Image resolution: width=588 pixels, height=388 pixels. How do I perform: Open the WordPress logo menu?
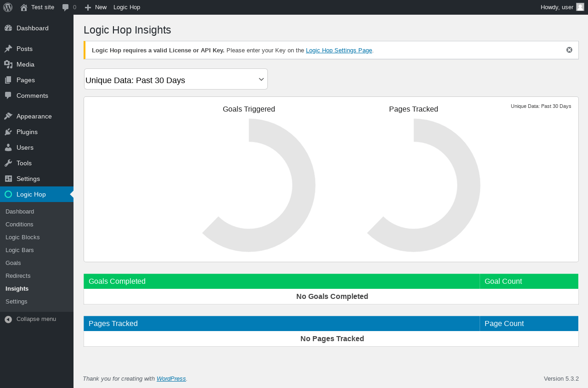point(8,7)
